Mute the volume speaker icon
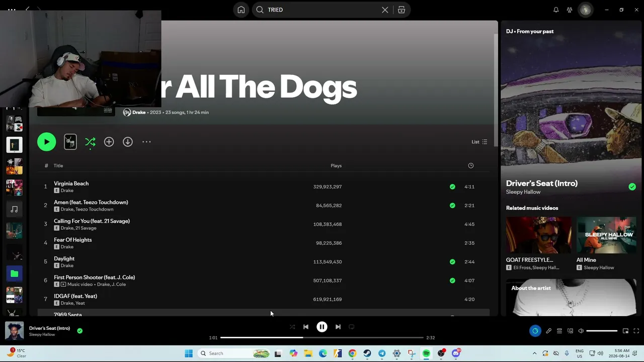 click(x=581, y=331)
